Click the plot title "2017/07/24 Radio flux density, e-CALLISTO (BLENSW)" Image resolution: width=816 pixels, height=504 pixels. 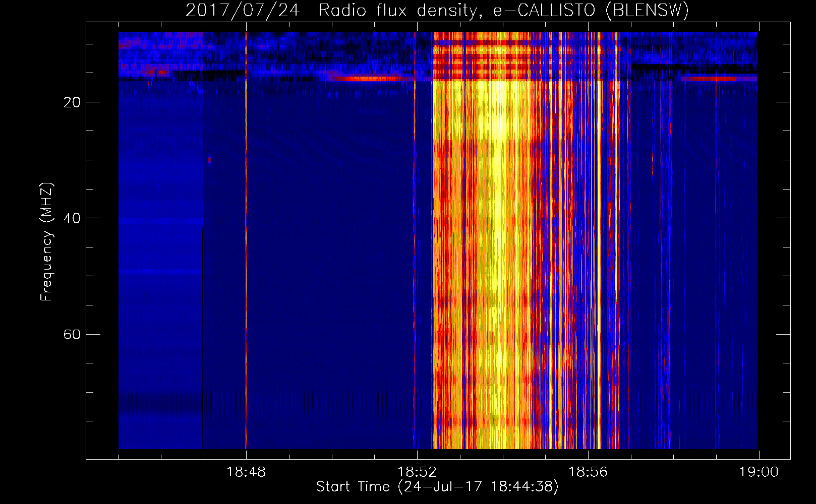[437, 10]
